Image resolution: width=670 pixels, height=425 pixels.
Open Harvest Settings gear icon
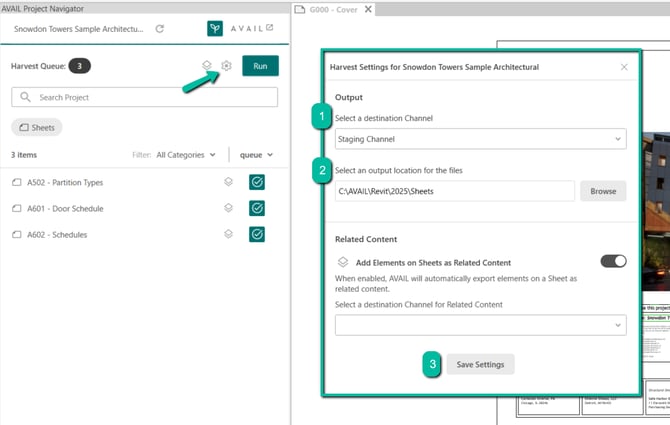tap(227, 66)
